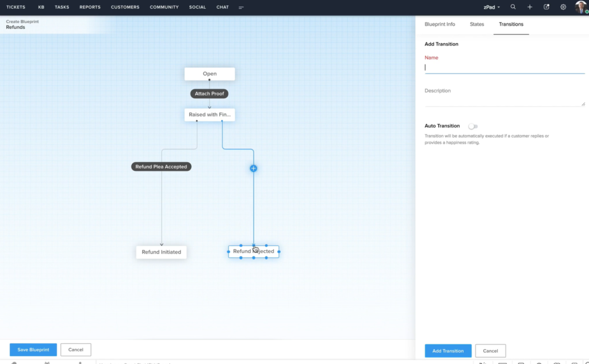The width and height of the screenshot is (589, 364).
Task: Select the Open state node
Action: point(209,74)
